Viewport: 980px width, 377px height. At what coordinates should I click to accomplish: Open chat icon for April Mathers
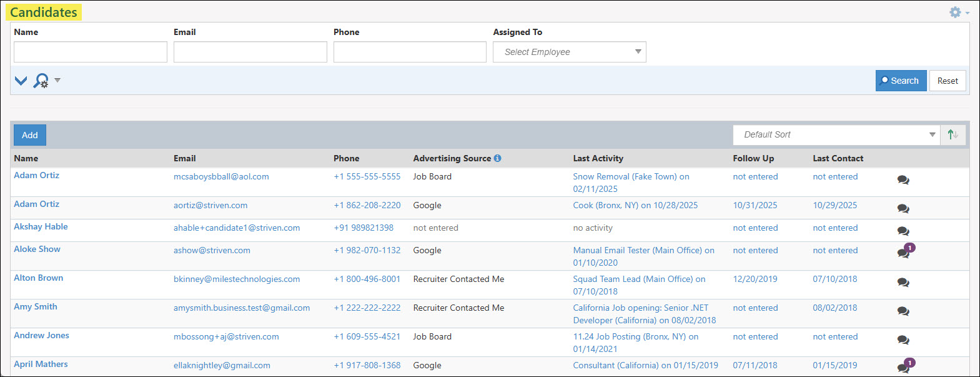[x=903, y=367]
